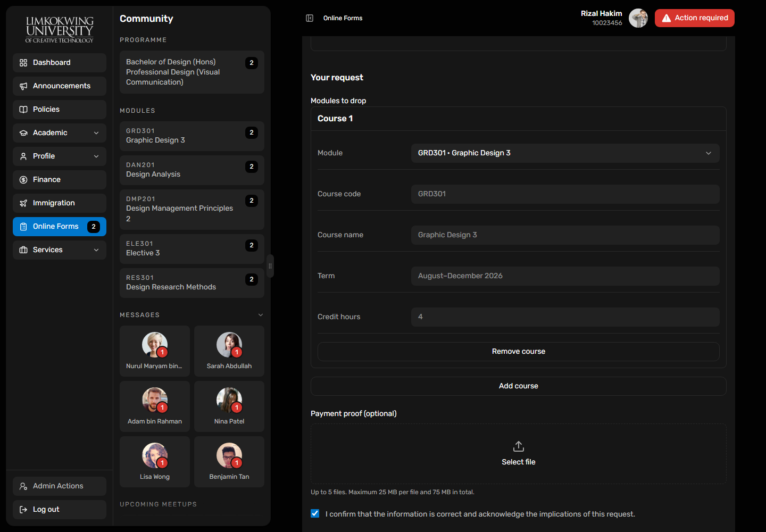Open the Finance menu item

(60, 180)
